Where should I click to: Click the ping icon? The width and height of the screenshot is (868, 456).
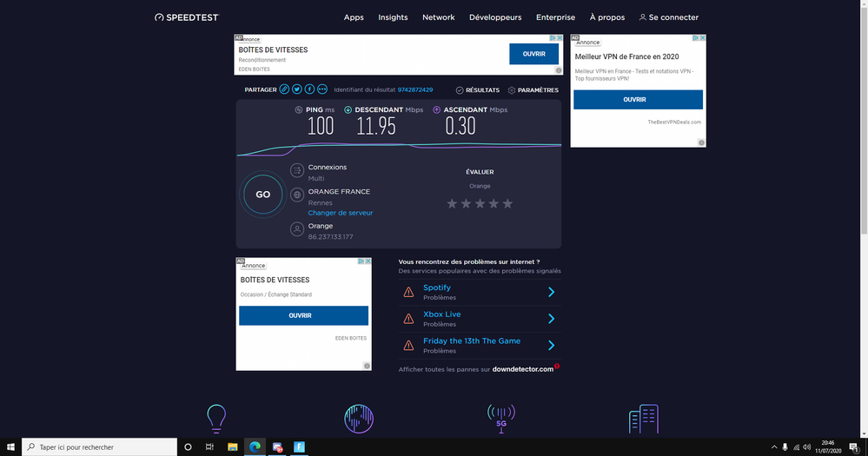click(x=299, y=109)
